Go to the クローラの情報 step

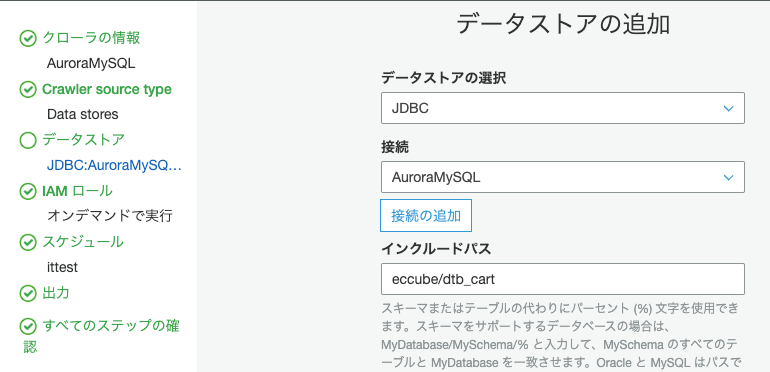click(91, 38)
